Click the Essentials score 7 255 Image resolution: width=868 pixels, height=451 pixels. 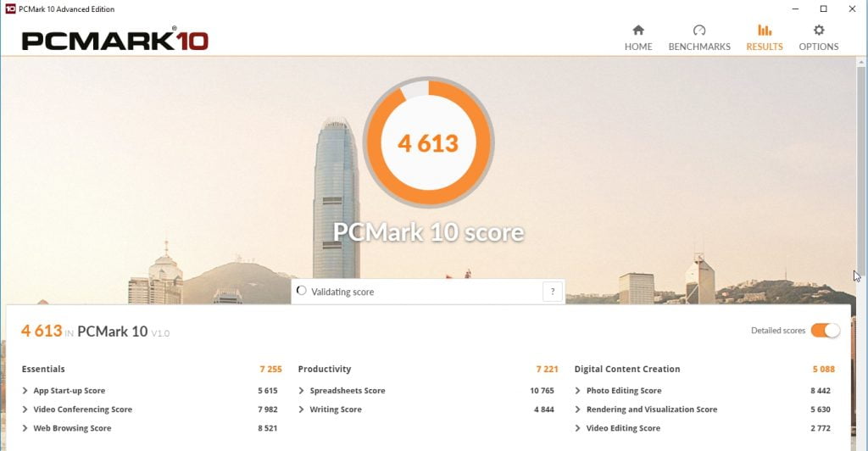coord(270,369)
